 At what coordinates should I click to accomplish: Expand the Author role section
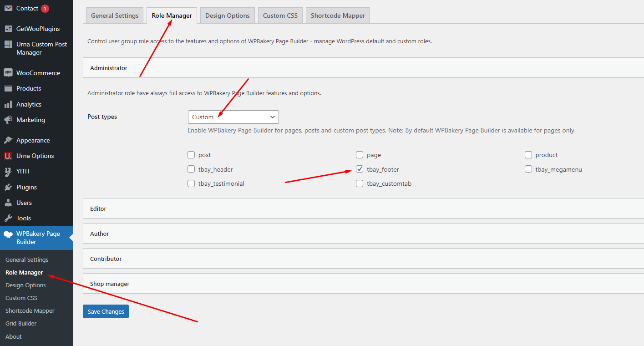pyautogui.click(x=363, y=234)
